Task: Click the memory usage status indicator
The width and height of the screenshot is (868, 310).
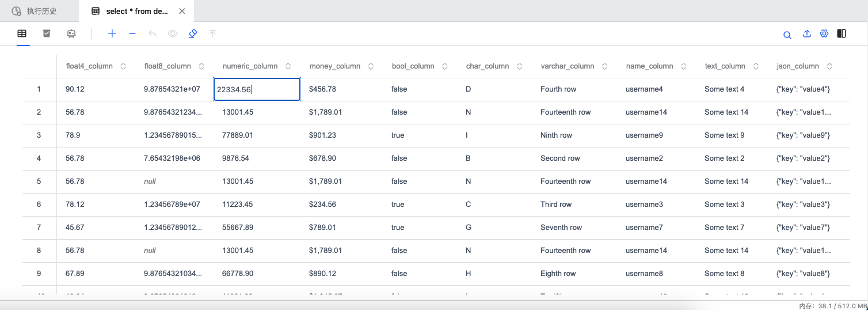Action: pos(832,305)
